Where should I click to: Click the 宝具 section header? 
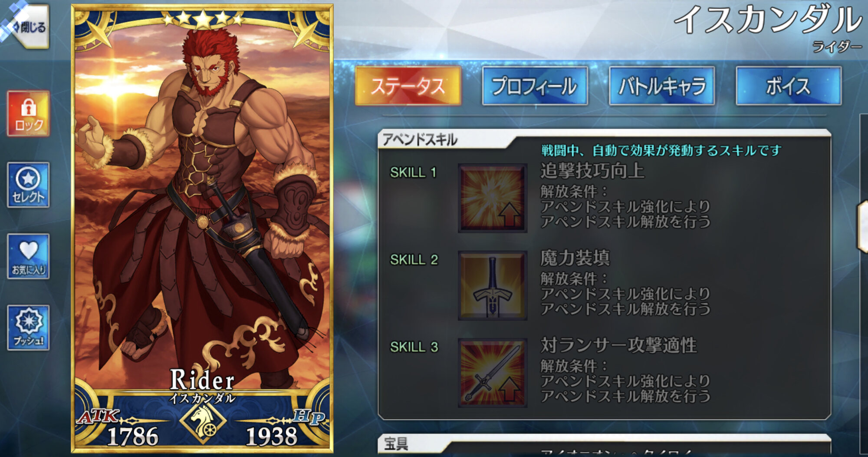pos(396,444)
